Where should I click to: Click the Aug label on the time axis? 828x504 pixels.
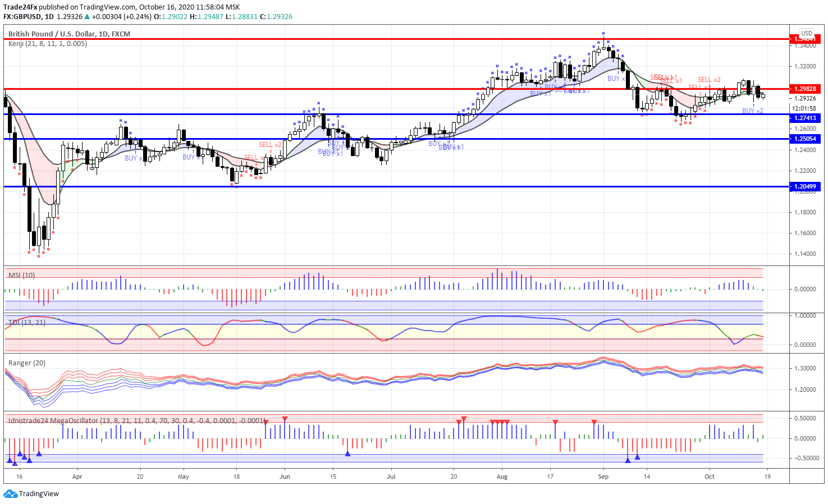point(502,476)
